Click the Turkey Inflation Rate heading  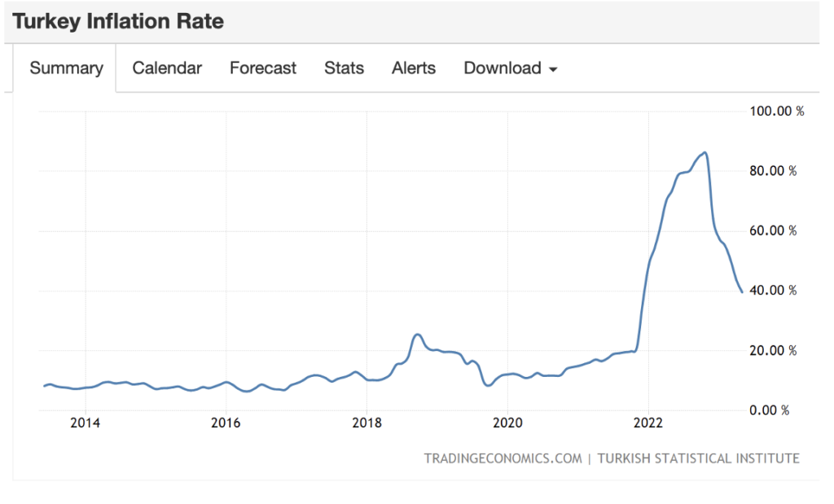118,21
